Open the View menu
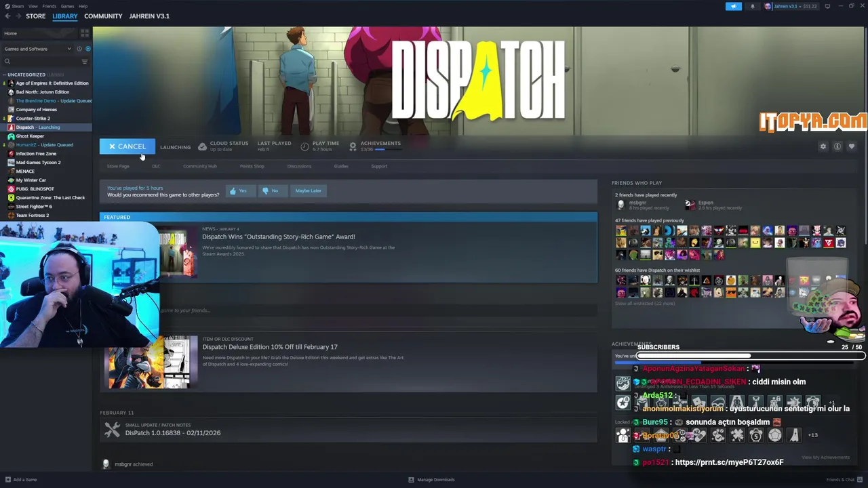Image resolution: width=868 pixels, height=488 pixels. click(33, 6)
